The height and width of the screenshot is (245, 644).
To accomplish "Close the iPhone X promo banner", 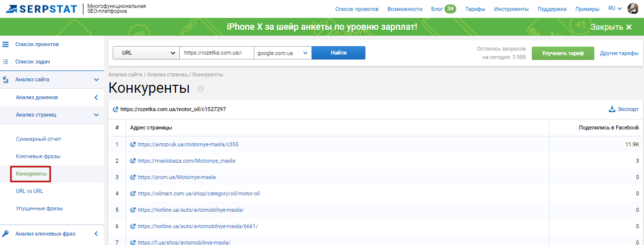I will pos(611,27).
